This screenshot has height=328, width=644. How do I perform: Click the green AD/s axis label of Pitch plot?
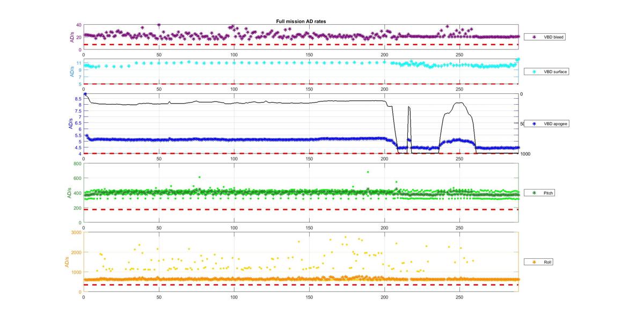point(70,193)
